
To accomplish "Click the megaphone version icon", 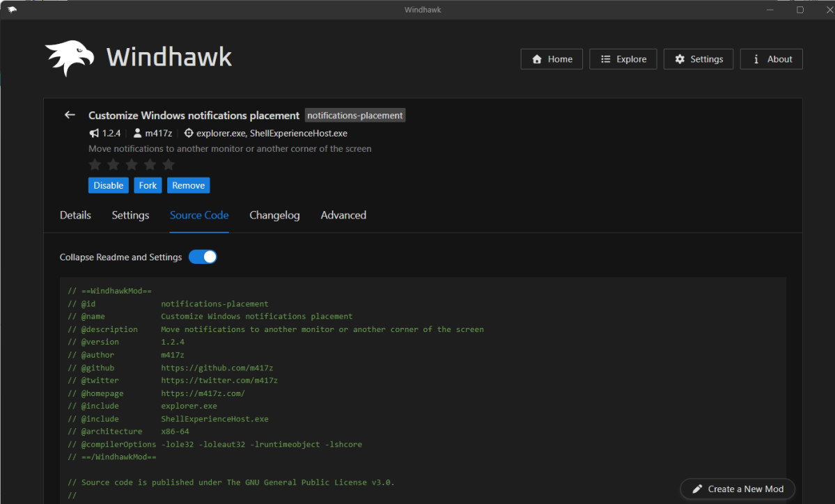I will point(94,133).
